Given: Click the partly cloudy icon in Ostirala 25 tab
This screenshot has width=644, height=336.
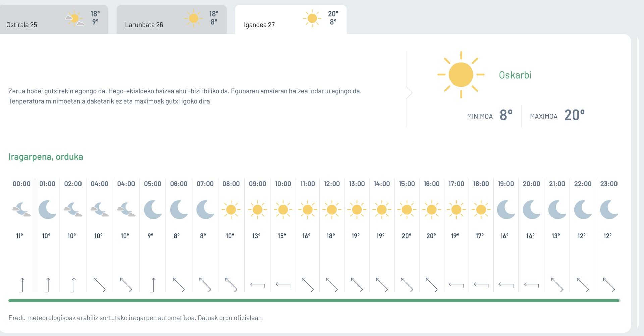Looking at the screenshot, I should (x=74, y=18).
